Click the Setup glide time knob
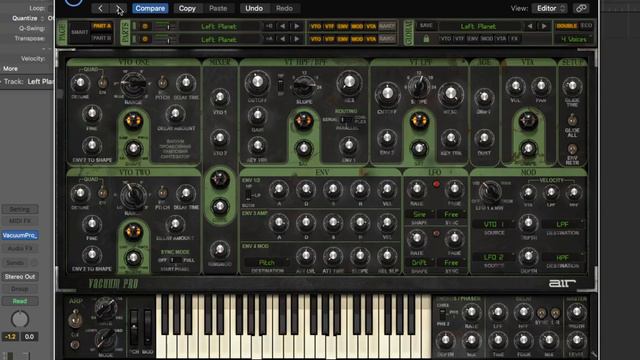Image resolution: width=640 pixels, height=360 pixels. click(572, 86)
